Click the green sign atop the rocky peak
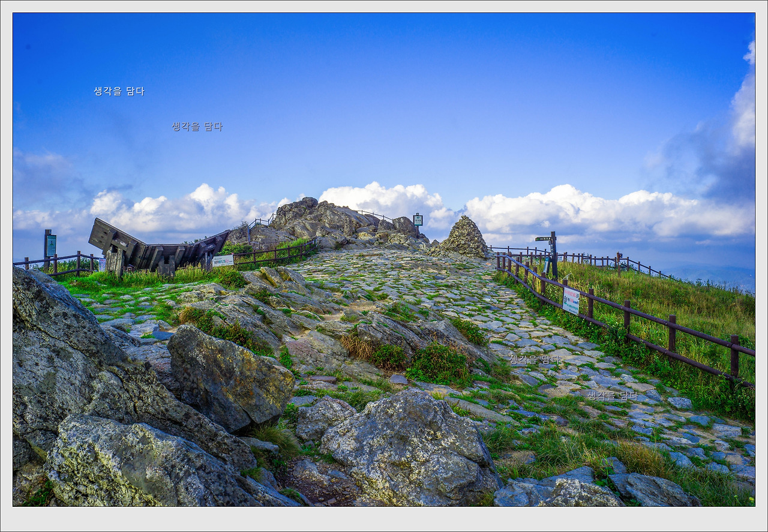The image size is (768, 532). (x=418, y=220)
